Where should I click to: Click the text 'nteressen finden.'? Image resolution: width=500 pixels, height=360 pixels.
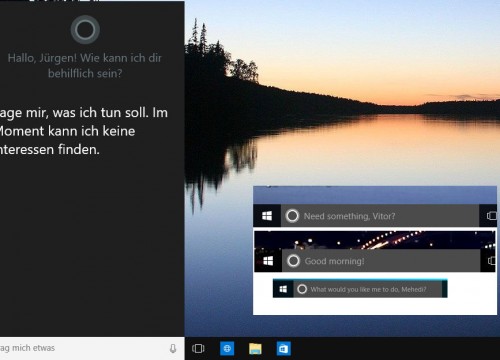(50, 149)
